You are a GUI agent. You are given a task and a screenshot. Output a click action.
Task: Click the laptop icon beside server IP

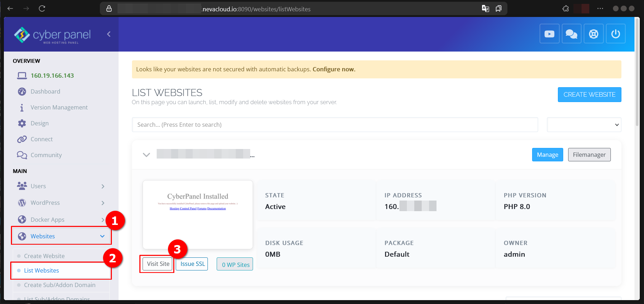pos(22,76)
